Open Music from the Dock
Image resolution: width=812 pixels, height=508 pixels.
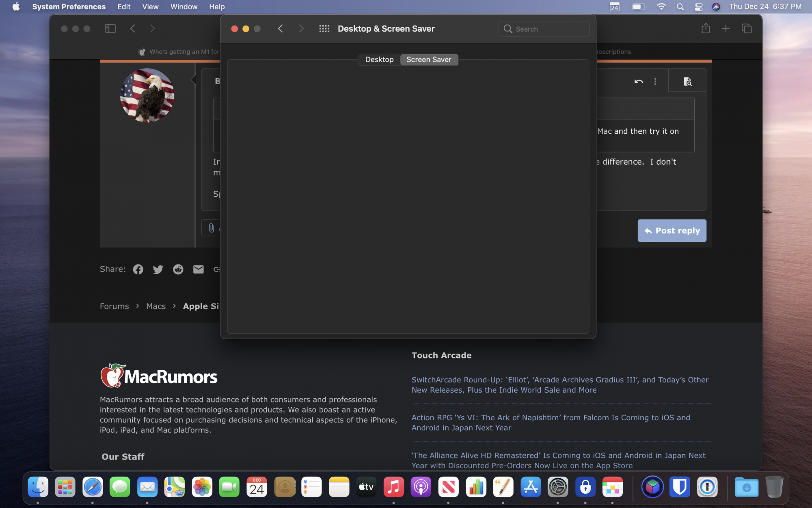pos(393,486)
